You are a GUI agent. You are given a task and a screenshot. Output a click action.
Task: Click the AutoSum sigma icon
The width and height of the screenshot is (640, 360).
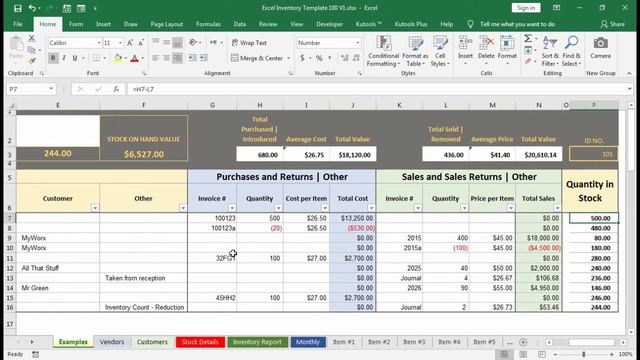(528, 38)
